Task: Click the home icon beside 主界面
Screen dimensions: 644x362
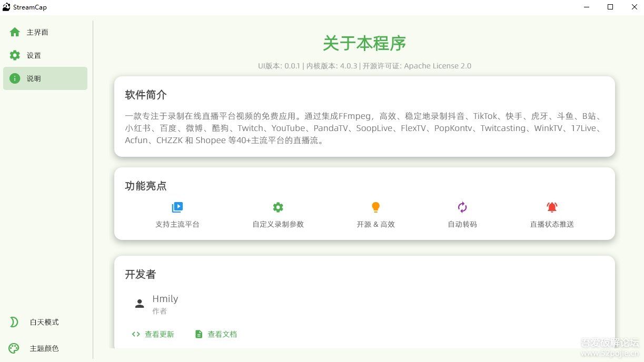Action: (x=15, y=32)
